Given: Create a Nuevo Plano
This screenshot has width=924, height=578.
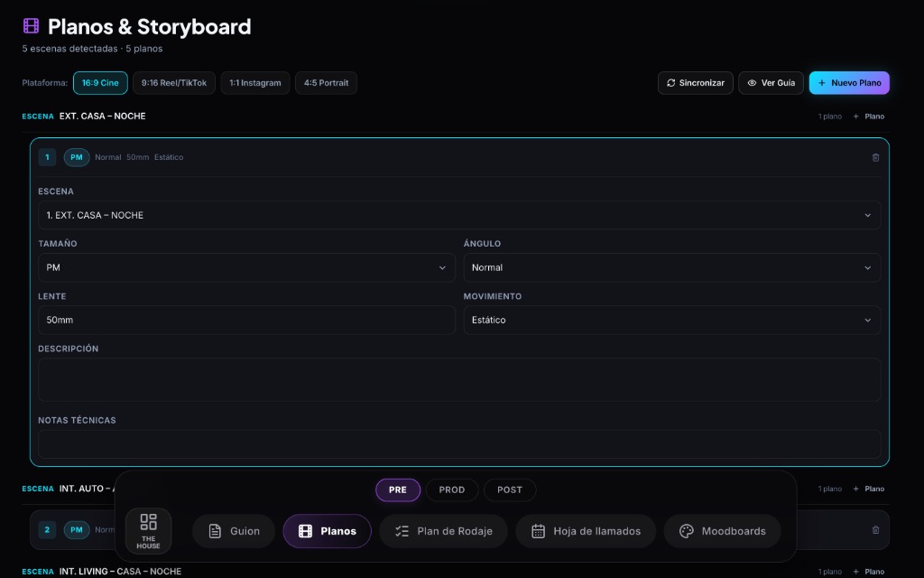Looking at the screenshot, I should point(849,83).
